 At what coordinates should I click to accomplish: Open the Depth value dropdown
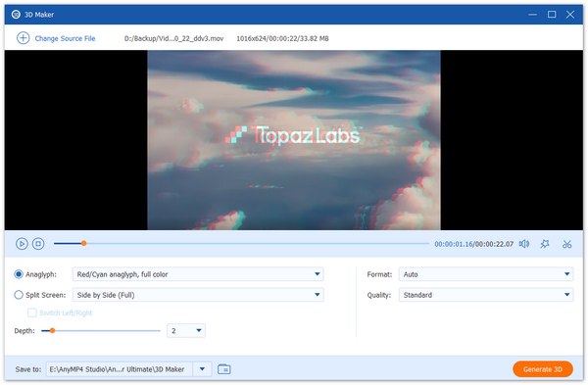[x=186, y=331]
